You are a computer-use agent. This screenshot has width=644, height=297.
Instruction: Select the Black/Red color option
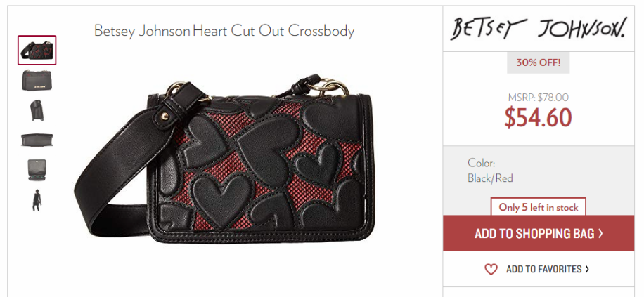coord(490,178)
